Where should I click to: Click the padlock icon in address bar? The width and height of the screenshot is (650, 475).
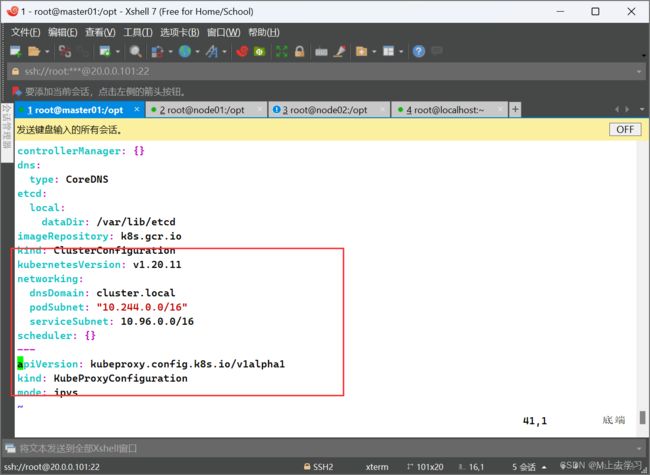15,71
